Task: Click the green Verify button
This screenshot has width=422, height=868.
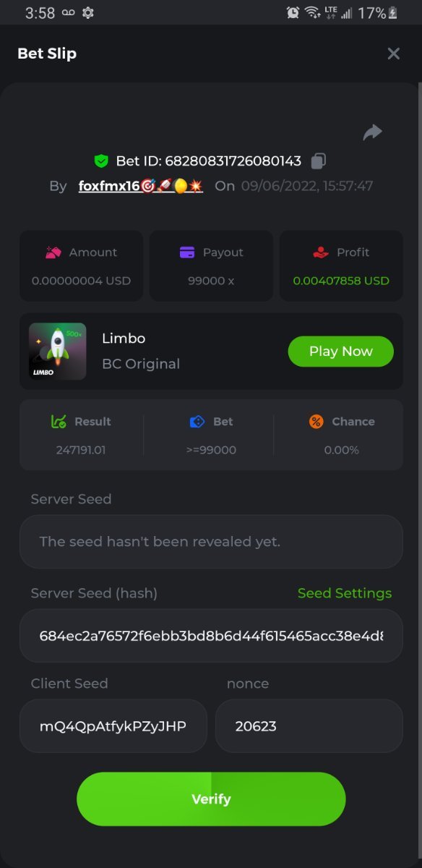Action: [x=211, y=799]
